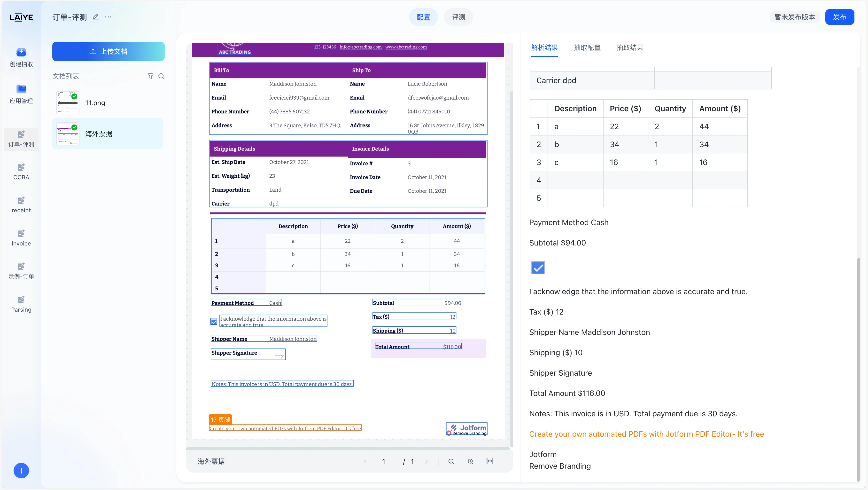Open the Parsing sidebar app
This screenshot has height=490, width=868.
[x=21, y=304]
